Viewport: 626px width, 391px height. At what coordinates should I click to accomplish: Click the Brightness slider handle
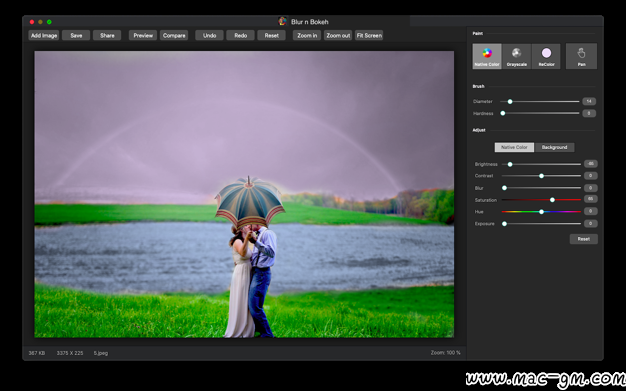(510, 164)
